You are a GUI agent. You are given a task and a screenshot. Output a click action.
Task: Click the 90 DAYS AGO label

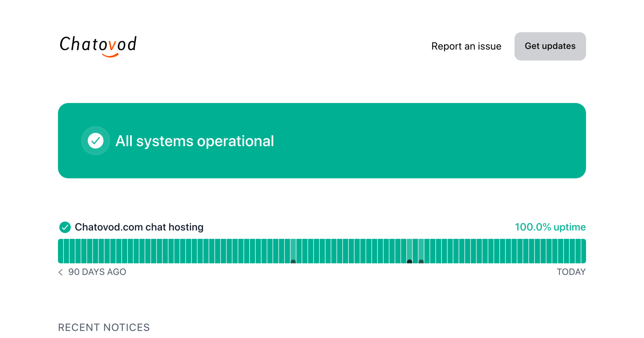coord(97,272)
